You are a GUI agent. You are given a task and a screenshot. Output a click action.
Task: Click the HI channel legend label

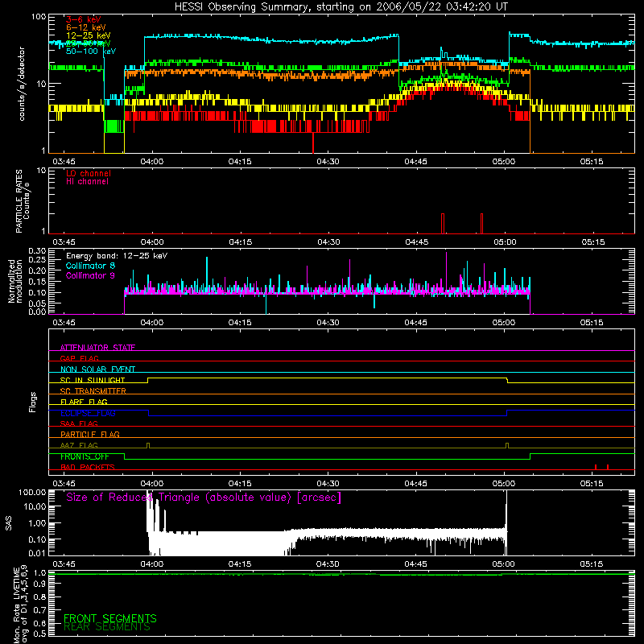(87, 182)
